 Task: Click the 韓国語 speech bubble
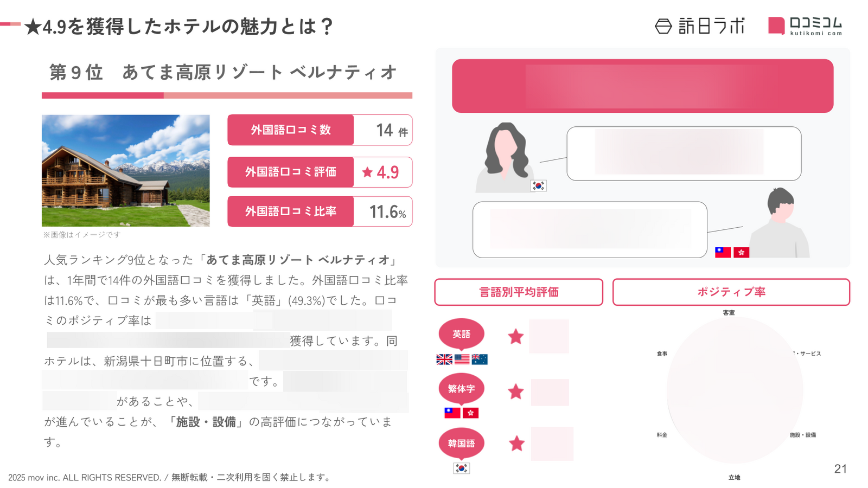[x=461, y=444]
